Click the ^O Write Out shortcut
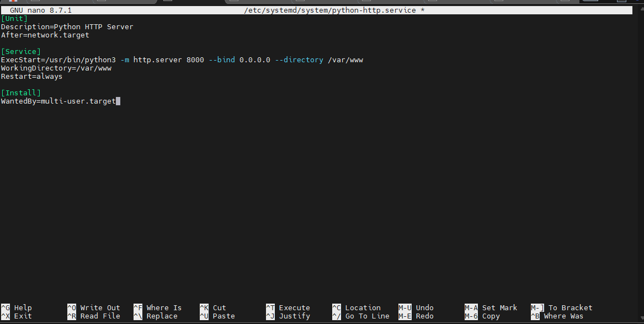 pyautogui.click(x=94, y=307)
